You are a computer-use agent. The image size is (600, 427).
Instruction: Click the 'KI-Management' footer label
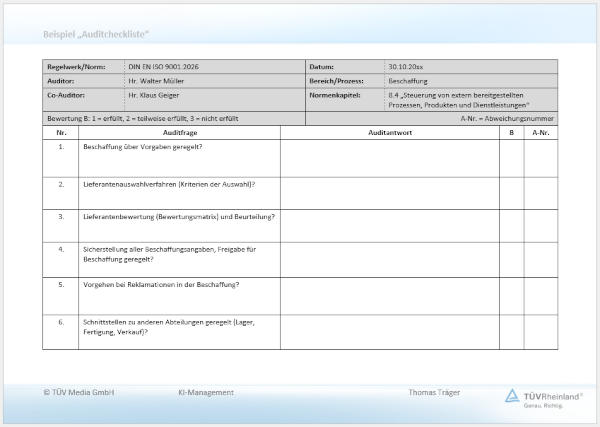coord(206,392)
